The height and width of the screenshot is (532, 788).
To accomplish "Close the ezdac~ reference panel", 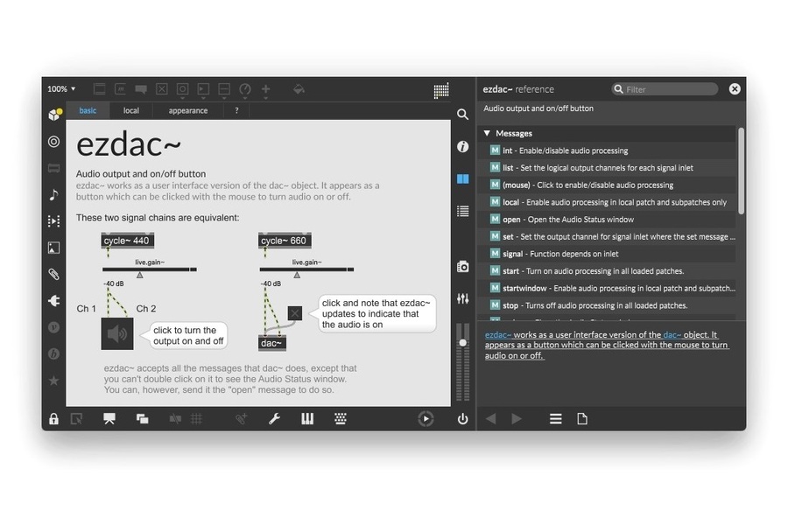I will 735,89.
